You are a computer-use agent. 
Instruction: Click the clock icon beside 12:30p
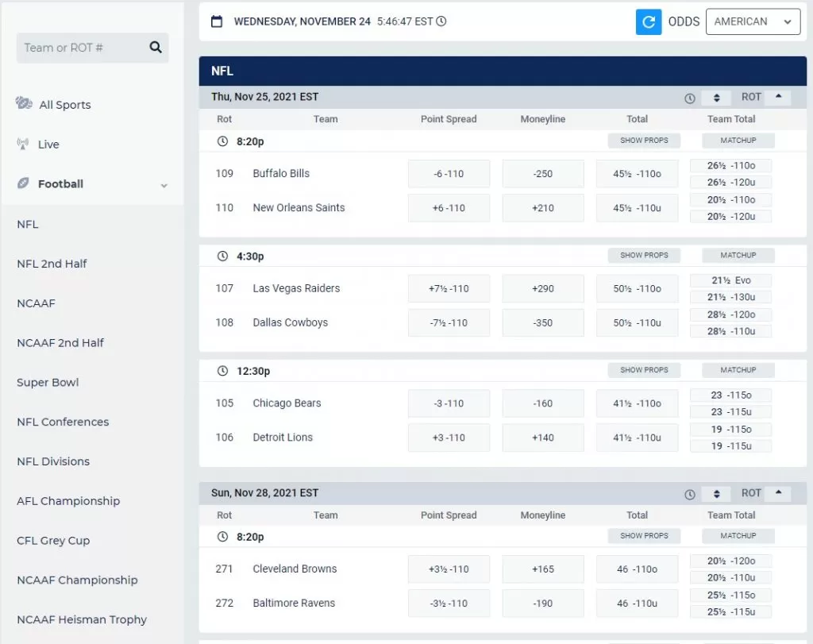[x=222, y=371]
